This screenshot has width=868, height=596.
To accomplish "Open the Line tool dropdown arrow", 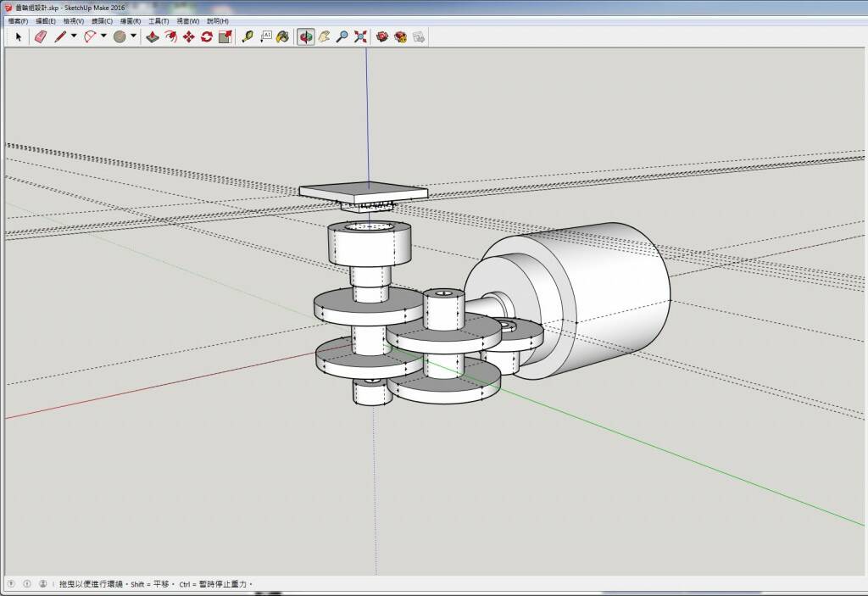I will [x=74, y=36].
